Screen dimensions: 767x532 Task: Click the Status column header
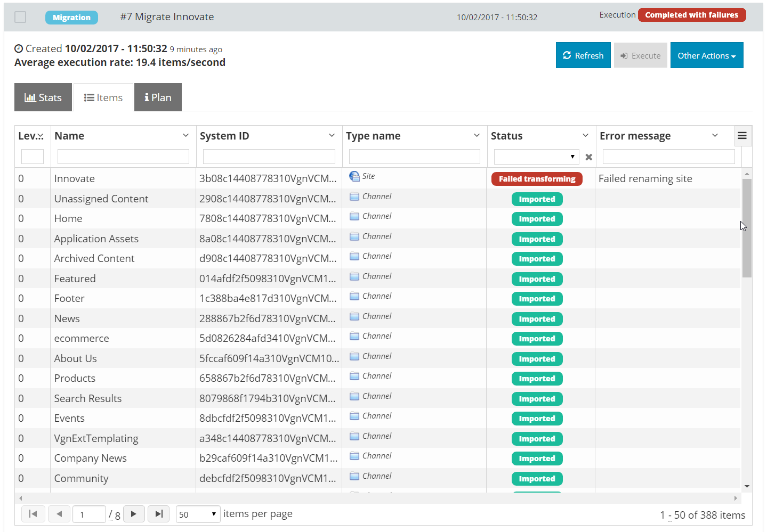[506, 136]
